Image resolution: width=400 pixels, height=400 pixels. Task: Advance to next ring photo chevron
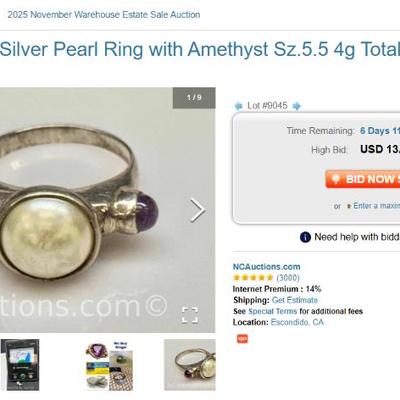click(197, 210)
